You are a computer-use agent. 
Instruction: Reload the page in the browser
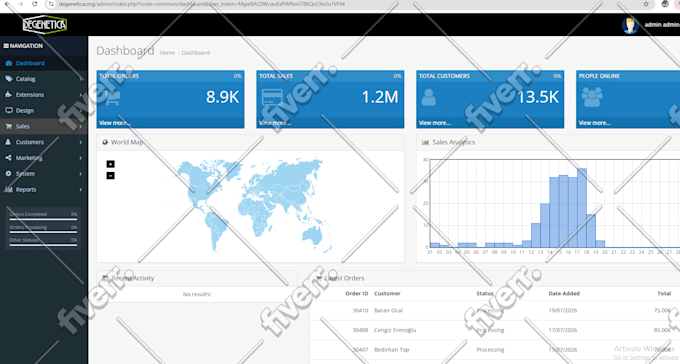coord(35,4)
